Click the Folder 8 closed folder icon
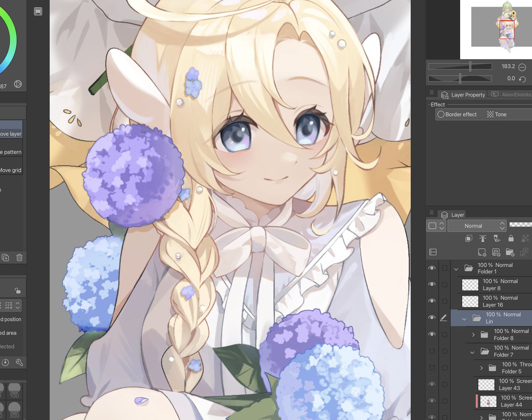Viewport: 532px width, 420px height. tap(484, 334)
